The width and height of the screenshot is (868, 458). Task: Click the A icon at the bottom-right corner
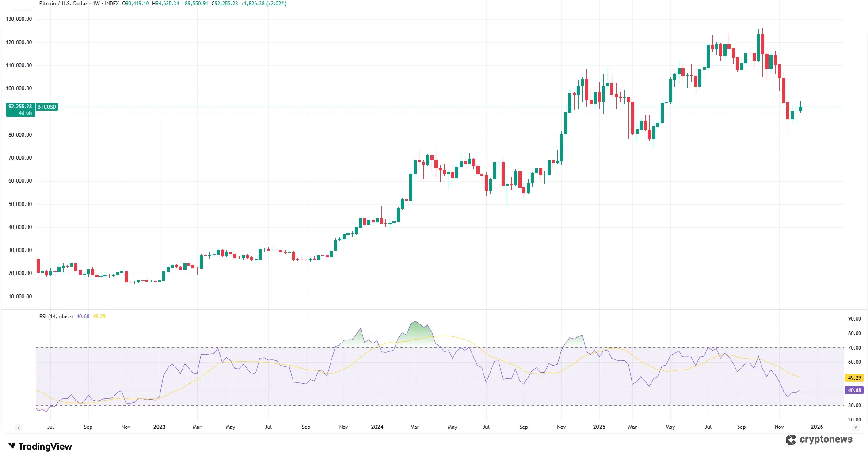click(x=856, y=427)
